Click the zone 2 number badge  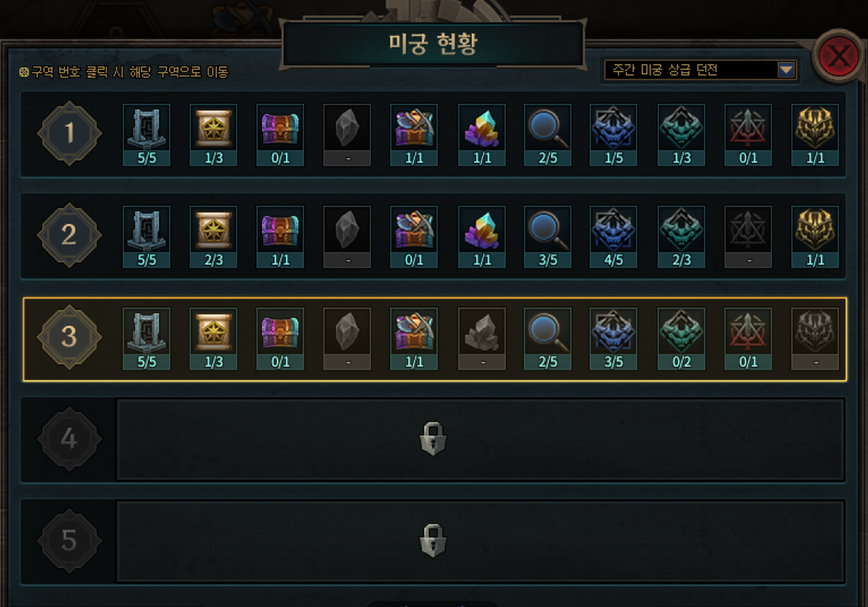tap(70, 235)
